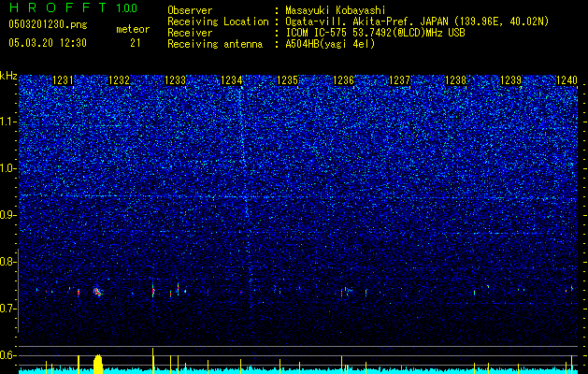Click the meteor count value 21

click(136, 43)
